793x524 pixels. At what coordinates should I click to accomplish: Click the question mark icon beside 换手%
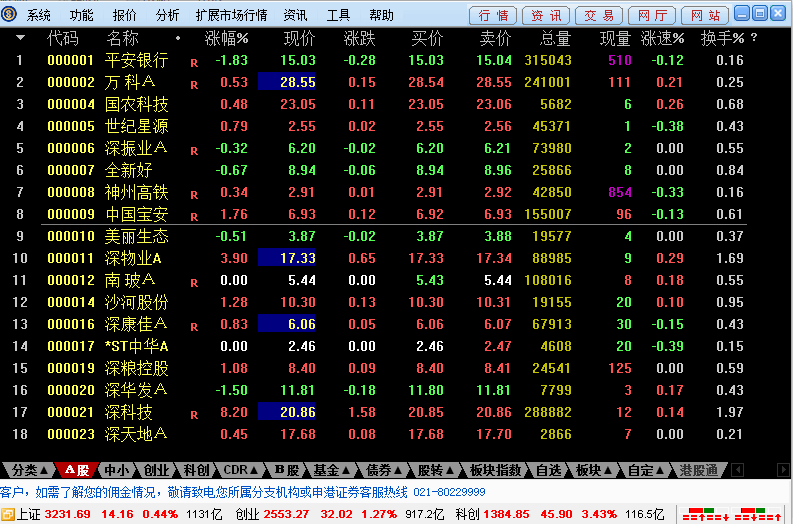[x=754, y=37]
